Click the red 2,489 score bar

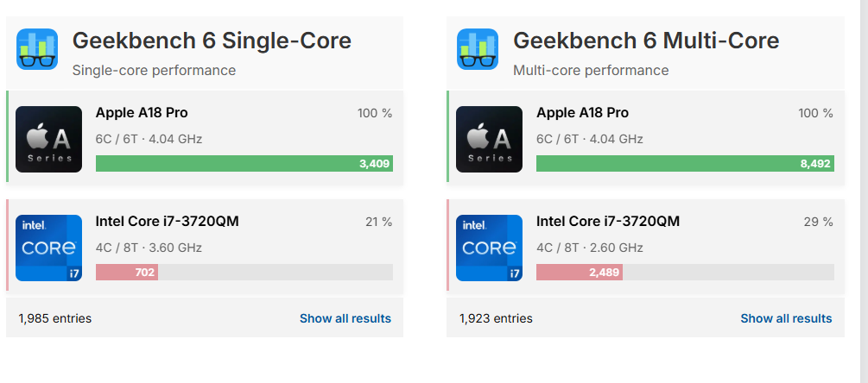pyautogui.click(x=580, y=273)
